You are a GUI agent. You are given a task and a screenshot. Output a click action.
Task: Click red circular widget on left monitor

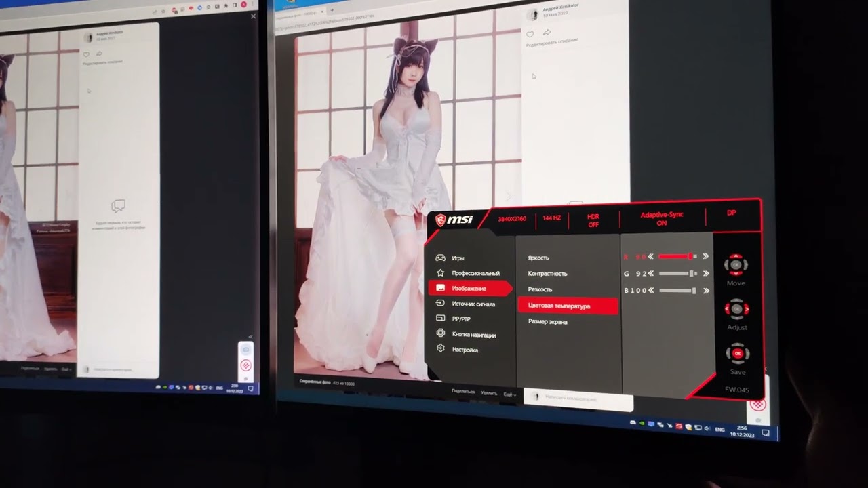(x=246, y=365)
